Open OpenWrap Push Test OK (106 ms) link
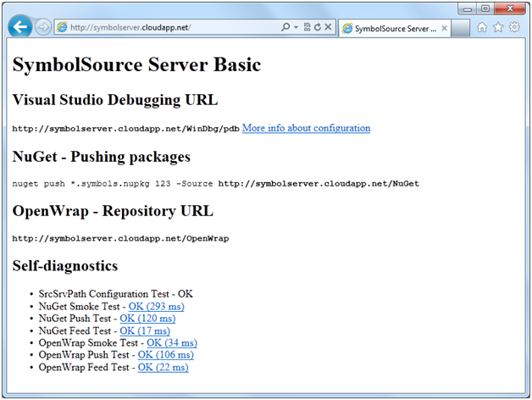 166,355
